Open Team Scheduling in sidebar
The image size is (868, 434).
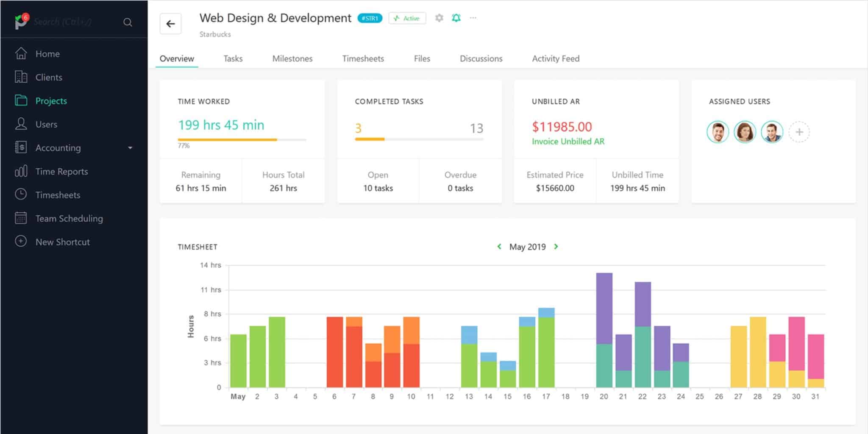(x=69, y=218)
